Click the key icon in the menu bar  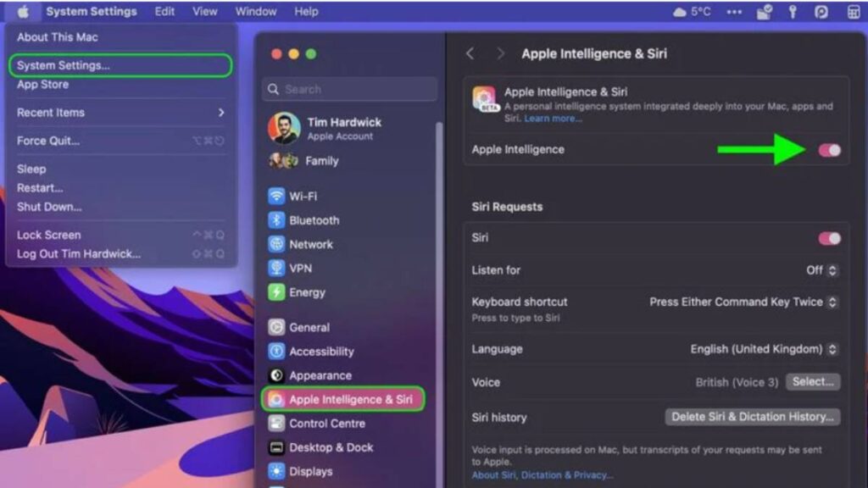(793, 12)
